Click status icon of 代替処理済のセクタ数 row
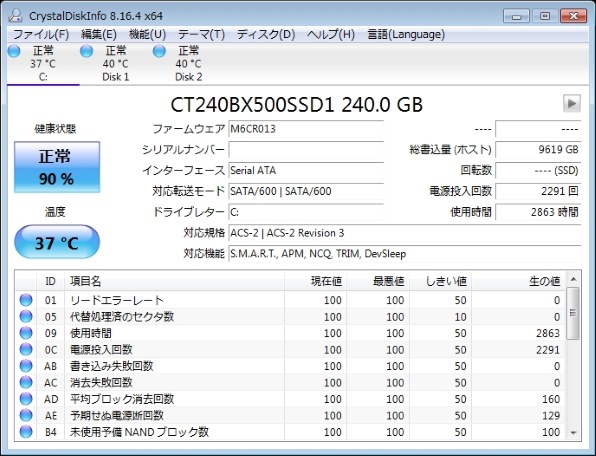The height and width of the screenshot is (456, 596). click(x=26, y=316)
